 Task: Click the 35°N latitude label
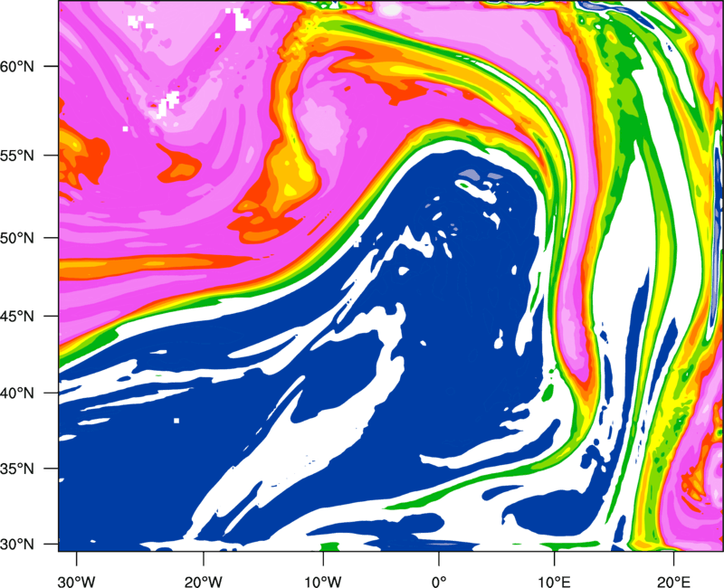(x=17, y=469)
